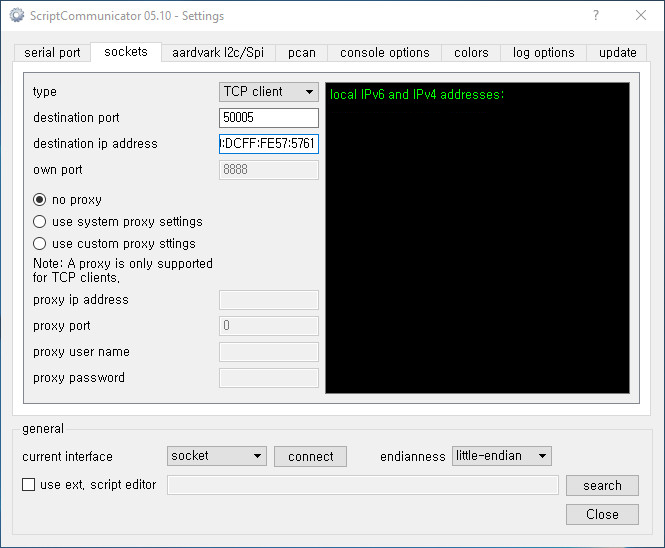Click the proxy user name field

pyautogui.click(x=268, y=352)
